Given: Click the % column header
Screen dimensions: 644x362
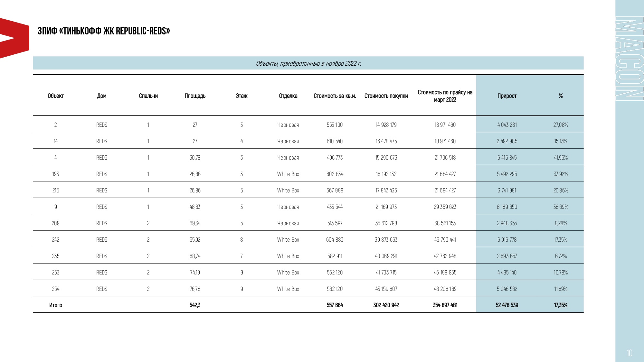Looking at the screenshot, I should click(x=561, y=96).
